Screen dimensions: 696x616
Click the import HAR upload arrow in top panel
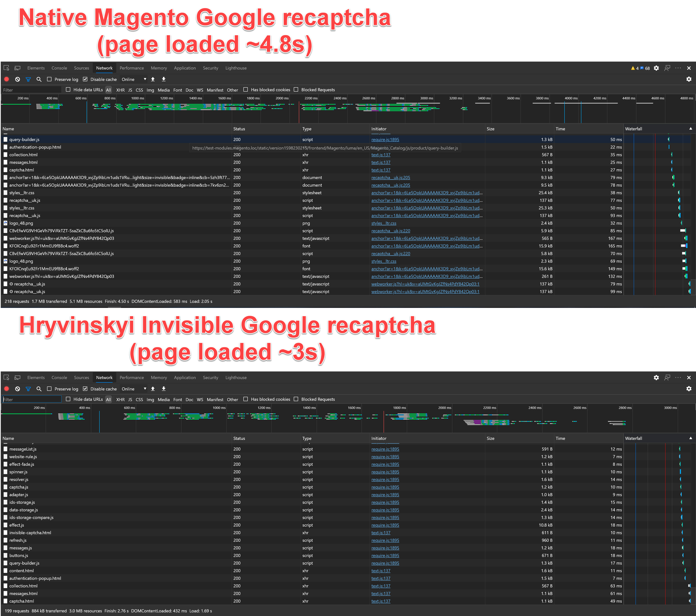pyautogui.click(x=153, y=79)
